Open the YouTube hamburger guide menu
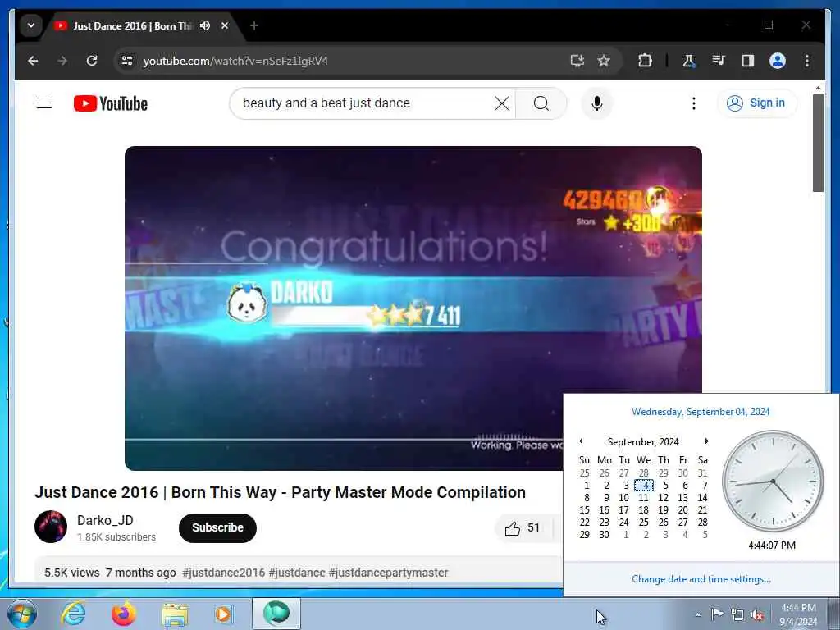Image resolution: width=840 pixels, height=630 pixels. 44,103
